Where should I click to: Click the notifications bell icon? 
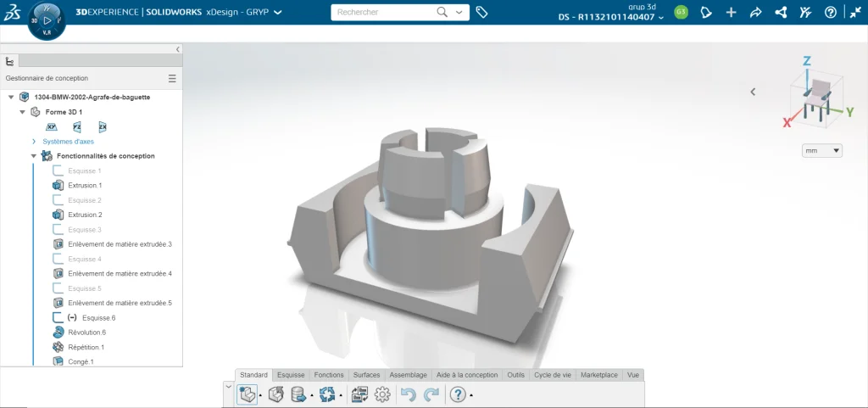(705, 13)
